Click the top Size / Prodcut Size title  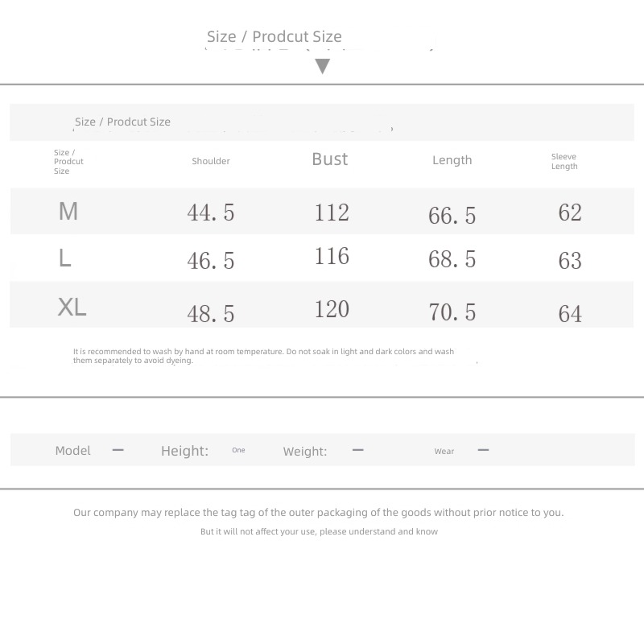275,36
